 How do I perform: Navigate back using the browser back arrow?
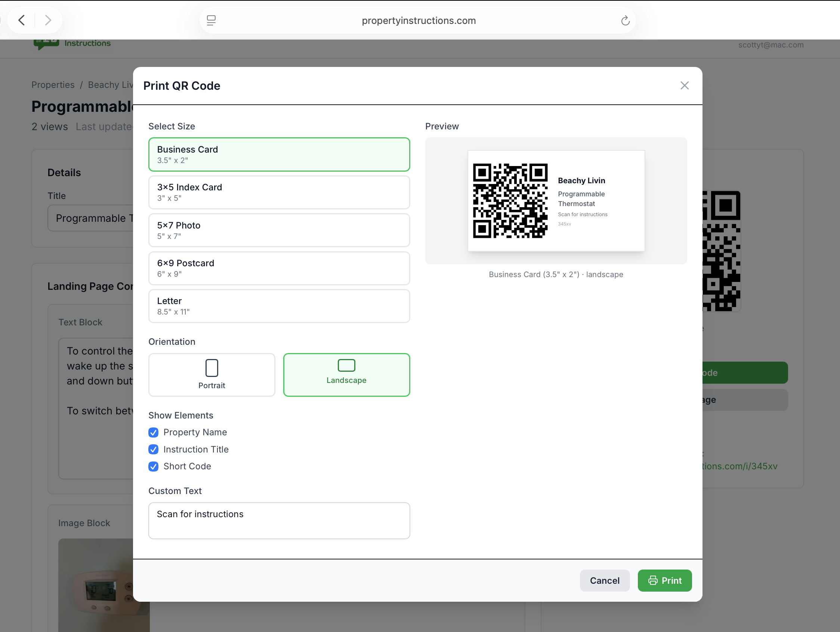tap(21, 20)
